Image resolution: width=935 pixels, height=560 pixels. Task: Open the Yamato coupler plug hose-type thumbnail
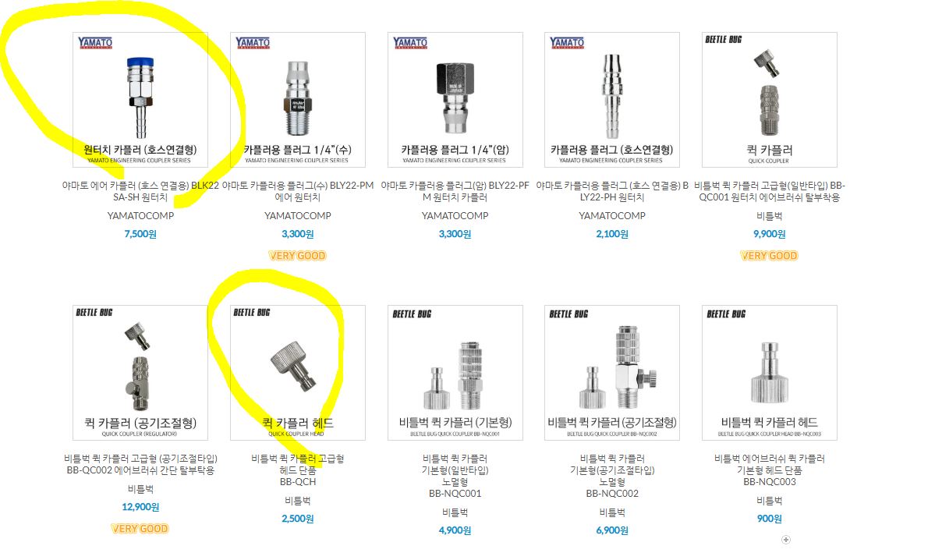612,100
